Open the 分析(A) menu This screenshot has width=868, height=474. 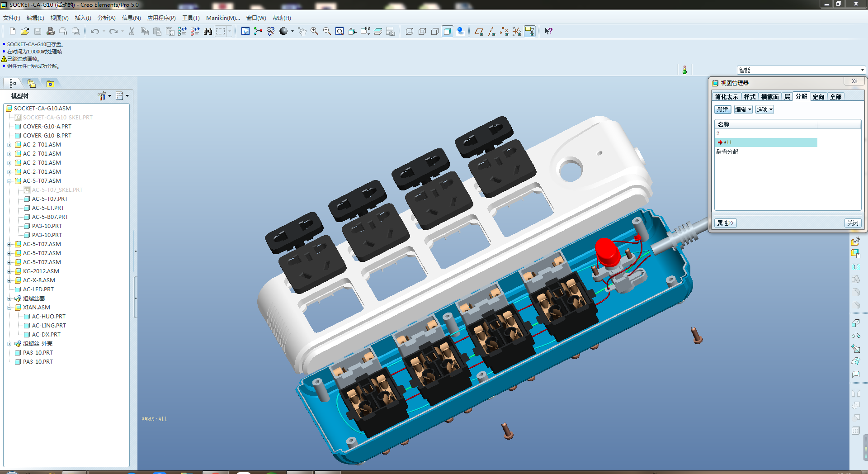(x=107, y=18)
